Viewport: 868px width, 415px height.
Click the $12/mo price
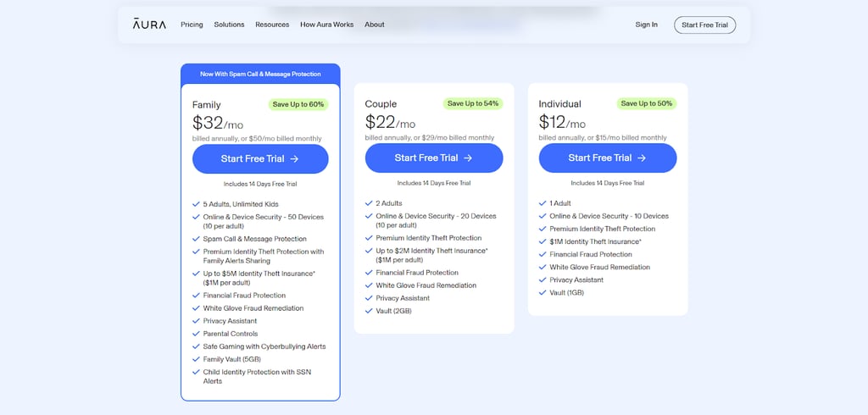(x=563, y=122)
